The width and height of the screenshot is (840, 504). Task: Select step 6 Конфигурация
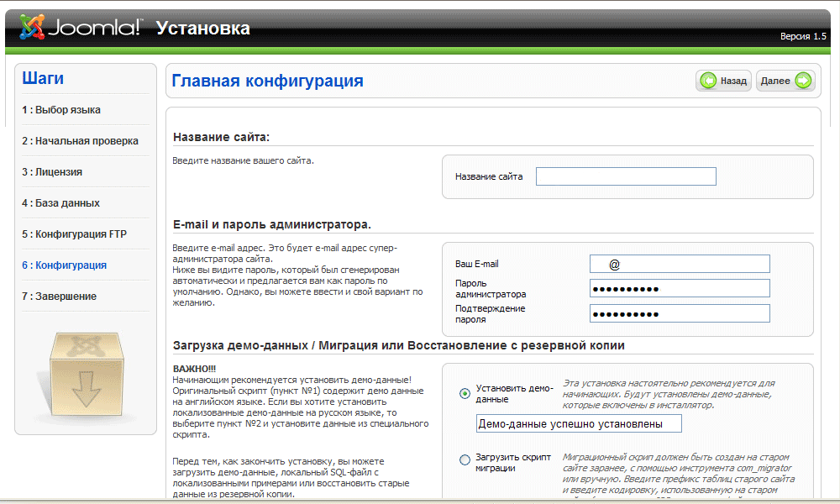click(64, 265)
